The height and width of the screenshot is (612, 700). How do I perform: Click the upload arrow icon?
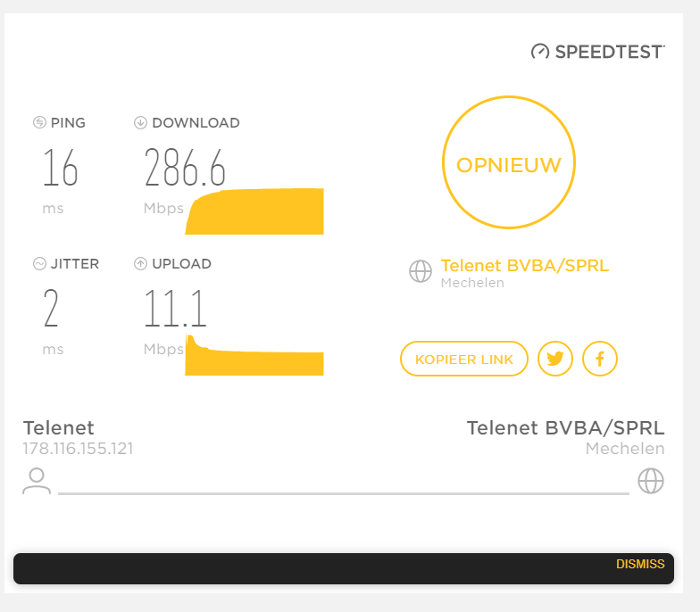point(140,264)
